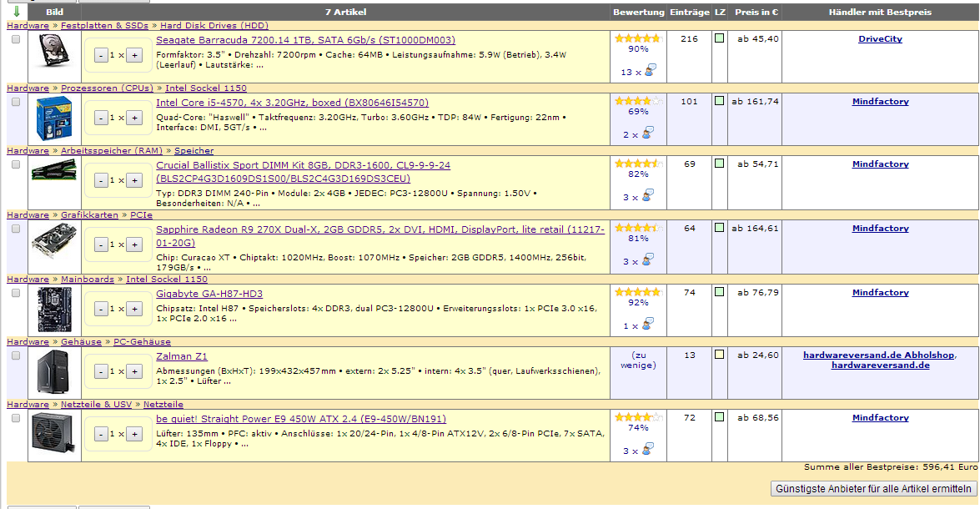Select the Seagate Barracuda row checkbox
Image resolution: width=980 pixels, height=509 pixels.
16,39
